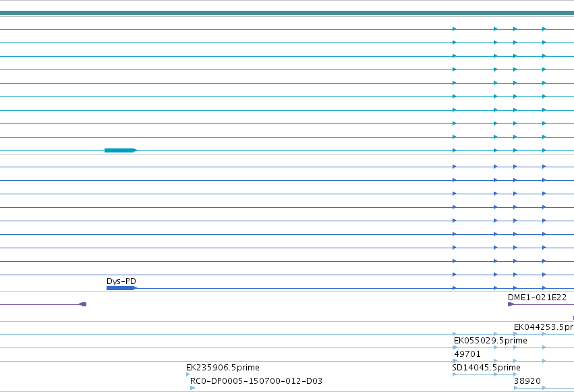Click the purple DME1-021E22 start marker
Viewport: 574px width, 392px height.
pos(511,304)
